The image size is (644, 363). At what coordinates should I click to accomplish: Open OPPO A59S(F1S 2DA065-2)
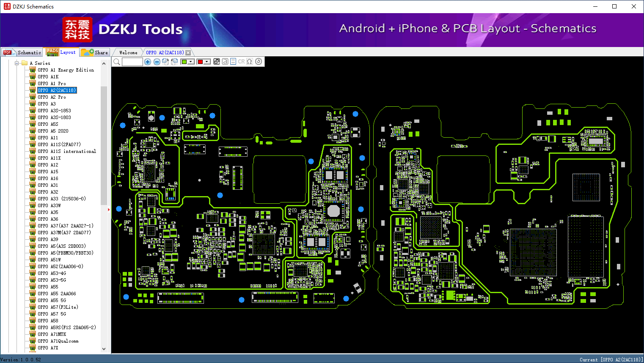click(x=67, y=327)
